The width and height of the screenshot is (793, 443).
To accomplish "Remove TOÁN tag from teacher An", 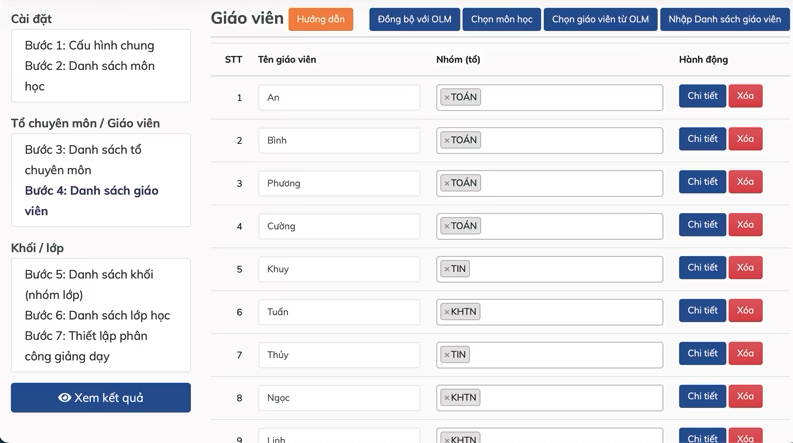I will tap(447, 97).
